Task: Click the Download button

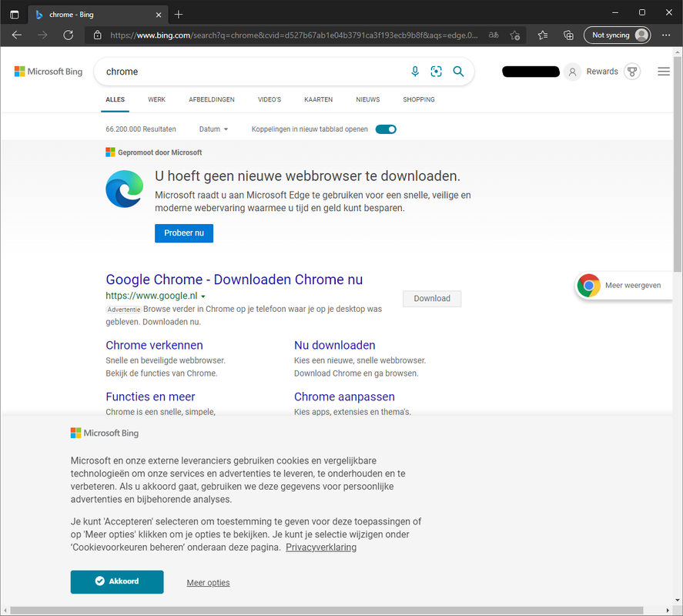Action: 432,299
